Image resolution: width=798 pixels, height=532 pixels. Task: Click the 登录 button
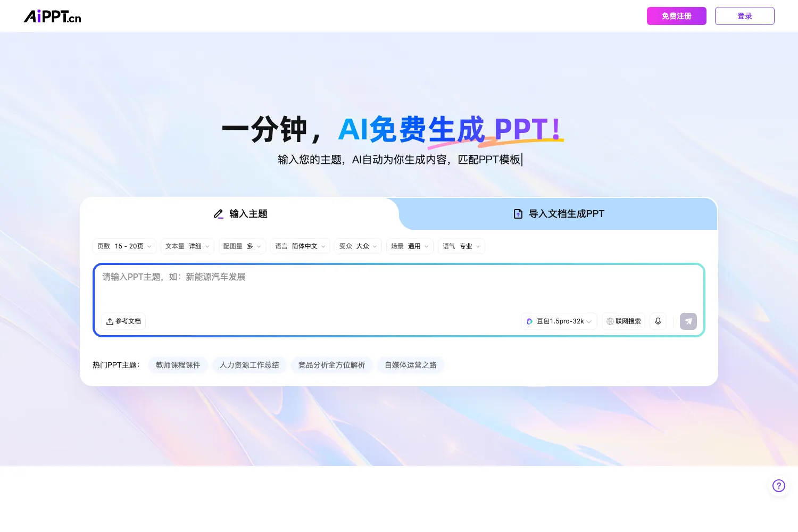pyautogui.click(x=745, y=16)
